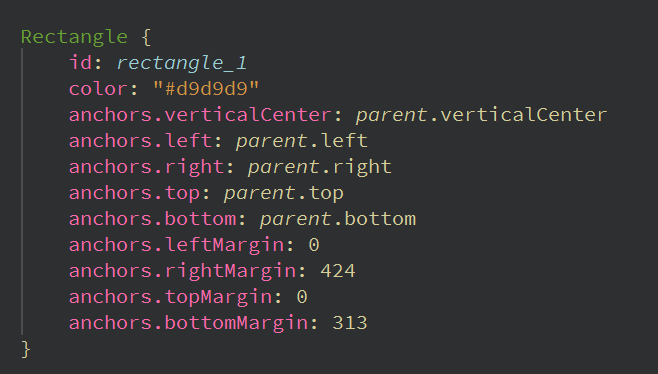Click anchors.left property name
The height and width of the screenshot is (374, 658).
click(x=140, y=141)
